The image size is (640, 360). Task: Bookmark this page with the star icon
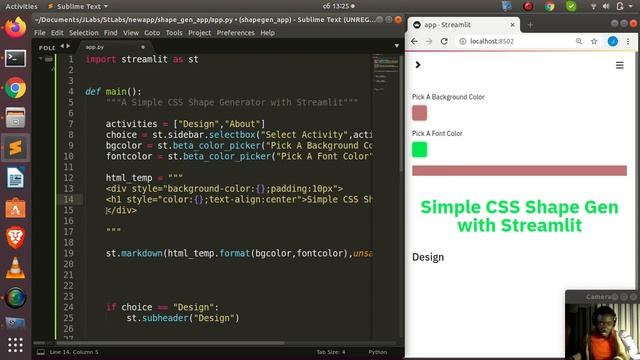[594, 41]
